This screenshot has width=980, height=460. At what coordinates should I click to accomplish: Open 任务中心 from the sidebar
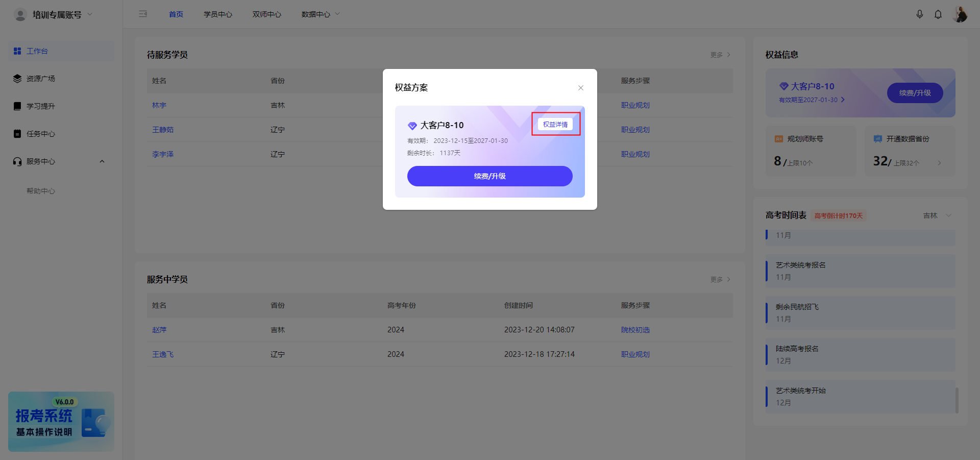click(41, 133)
